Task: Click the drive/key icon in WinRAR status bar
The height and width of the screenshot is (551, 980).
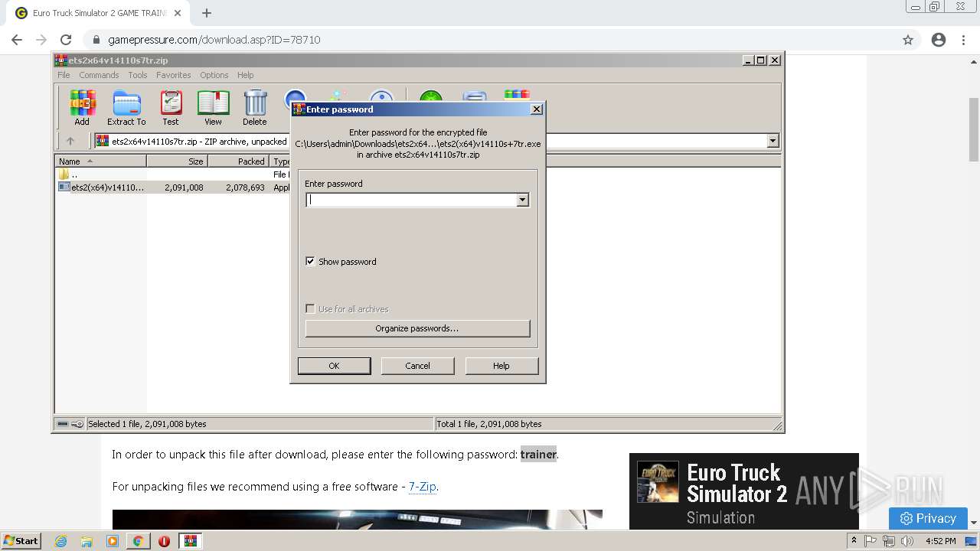Action: [x=70, y=424]
